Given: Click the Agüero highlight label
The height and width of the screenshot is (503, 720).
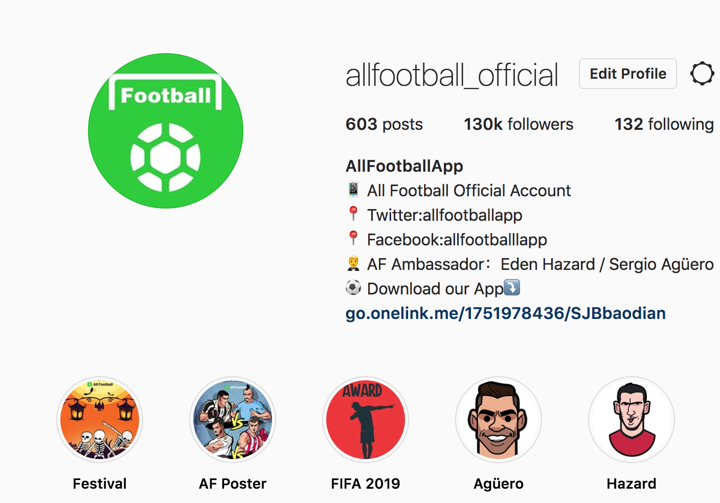Looking at the screenshot, I should pyautogui.click(x=498, y=484).
